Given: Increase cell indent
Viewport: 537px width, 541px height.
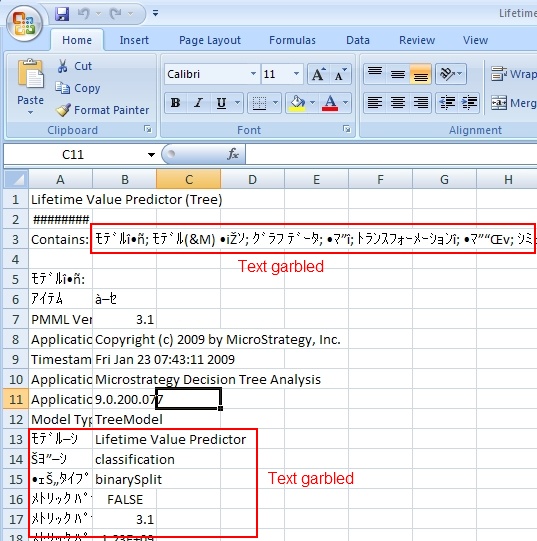Looking at the screenshot, I should click(469, 102).
